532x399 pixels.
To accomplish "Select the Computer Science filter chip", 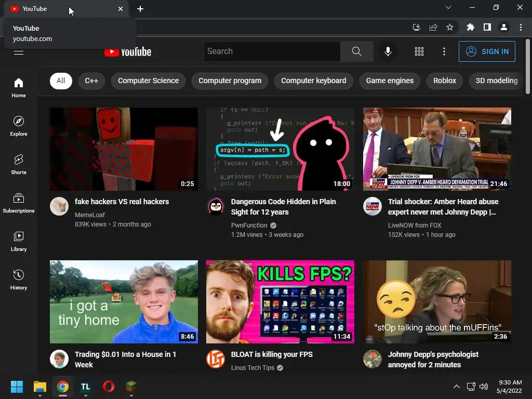I will pos(148,81).
